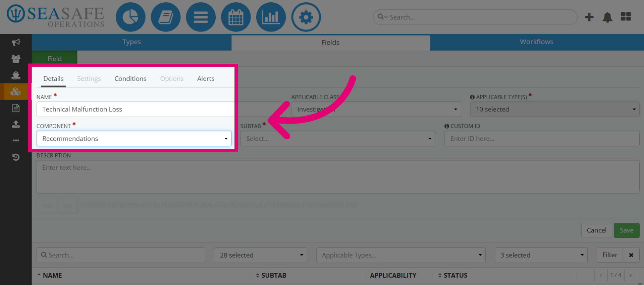Screen dimensions: 644x285
Task: Select the Options sub-tab
Action: tap(172, 79)
